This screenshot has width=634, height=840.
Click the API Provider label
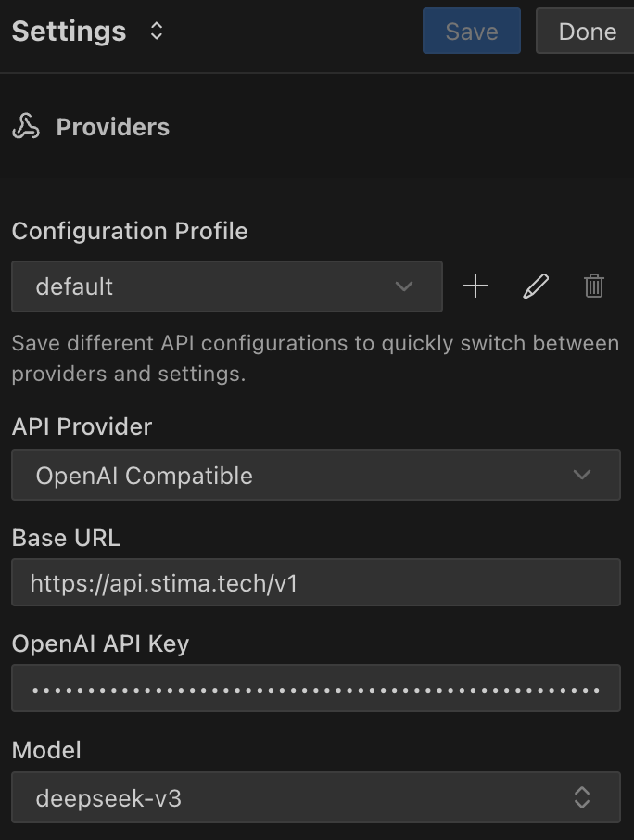pos(82,427)
